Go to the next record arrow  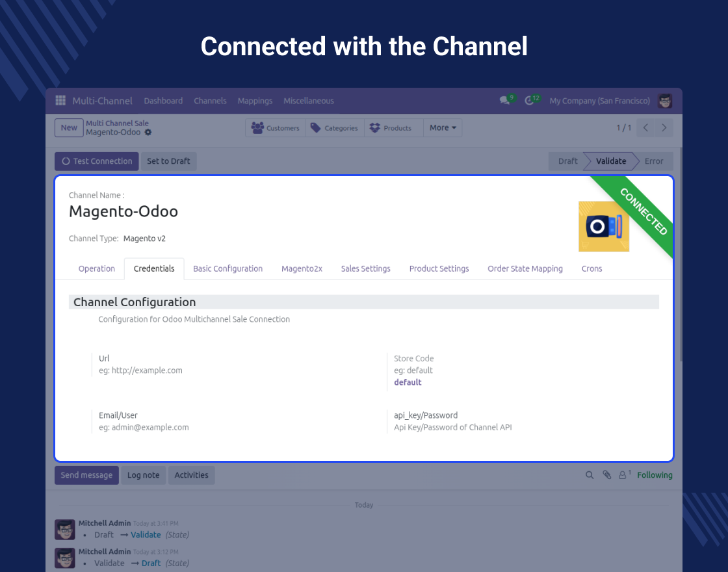click(x=664, y=128)
